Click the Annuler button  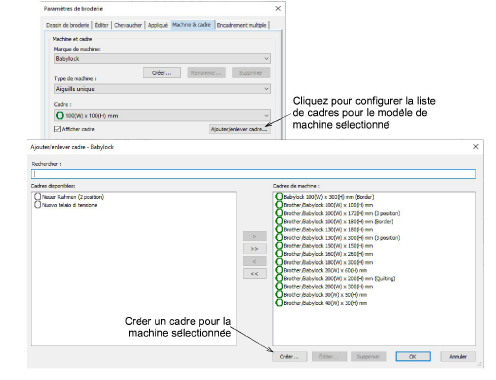(458, 356)
